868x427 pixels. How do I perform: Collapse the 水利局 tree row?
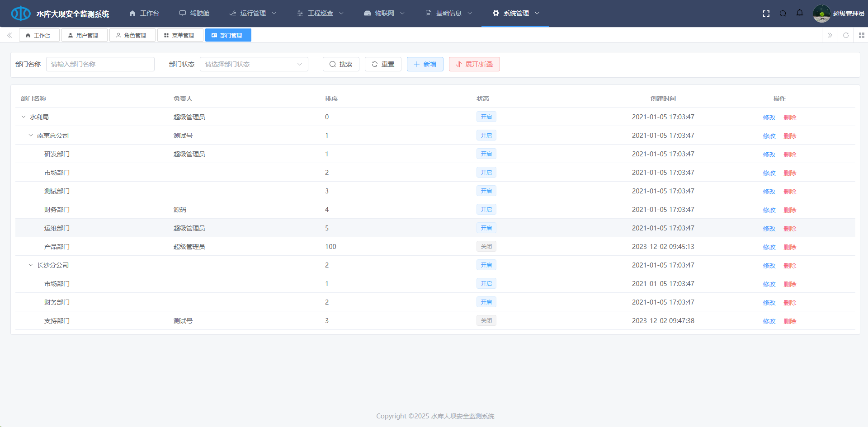pos(24,117)
